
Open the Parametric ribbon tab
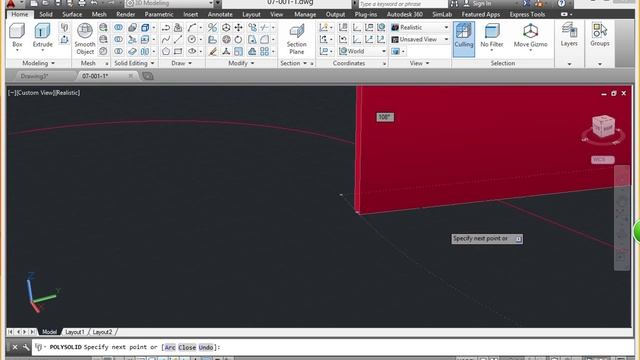tap(159, 14)
